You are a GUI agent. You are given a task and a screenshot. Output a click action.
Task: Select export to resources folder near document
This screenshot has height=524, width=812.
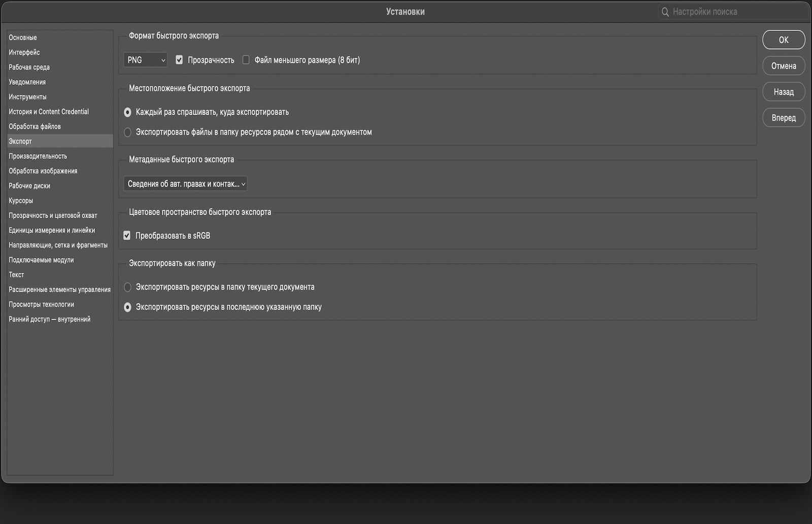(128, 132)
